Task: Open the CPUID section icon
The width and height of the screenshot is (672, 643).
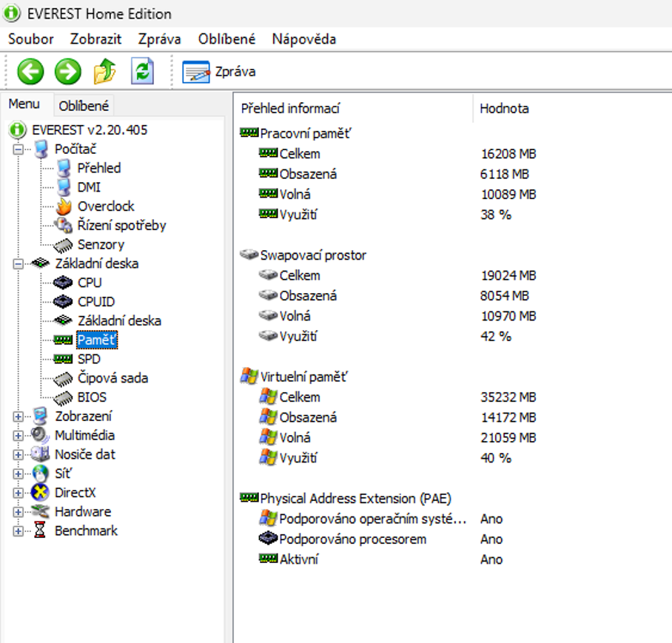Action: [x=63, y=301]
